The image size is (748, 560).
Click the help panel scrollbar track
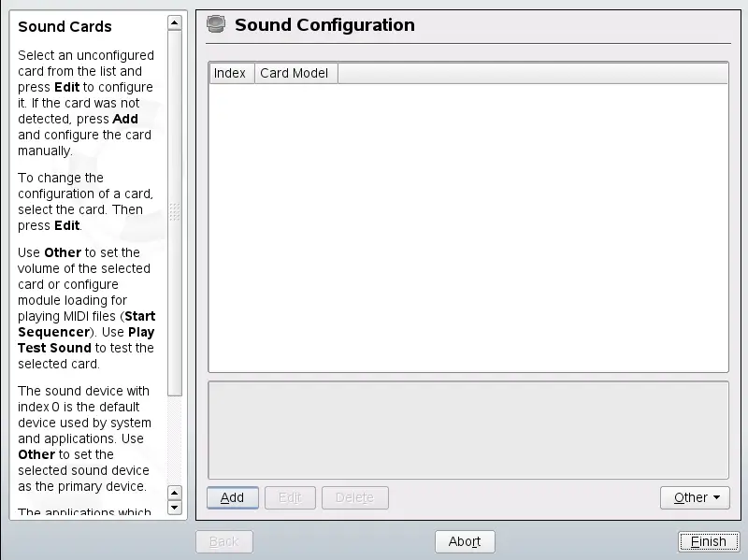point(174,439)
